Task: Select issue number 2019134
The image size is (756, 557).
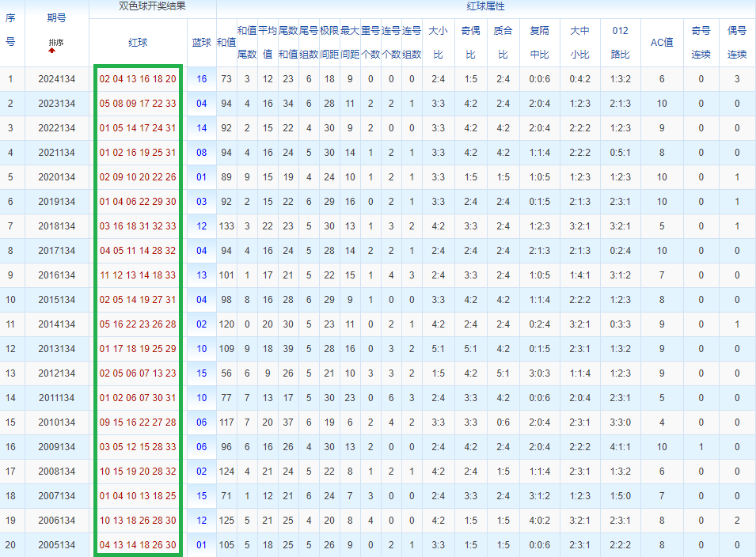Action: tap(57, 202)
